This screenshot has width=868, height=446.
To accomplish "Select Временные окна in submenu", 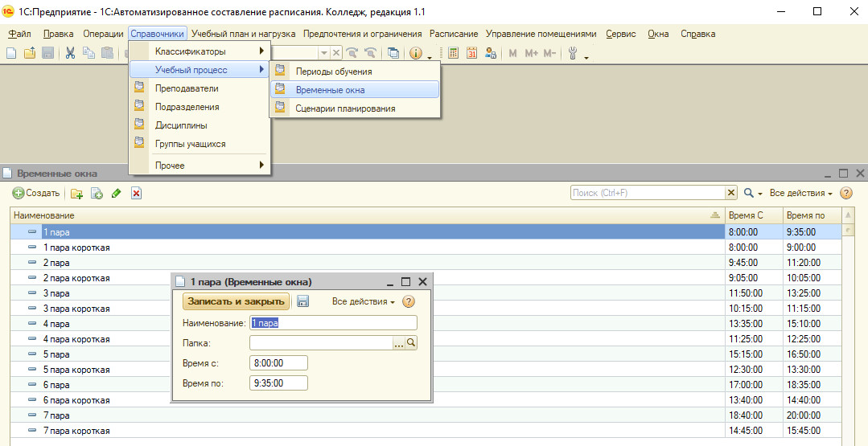I will click(354, 89).
